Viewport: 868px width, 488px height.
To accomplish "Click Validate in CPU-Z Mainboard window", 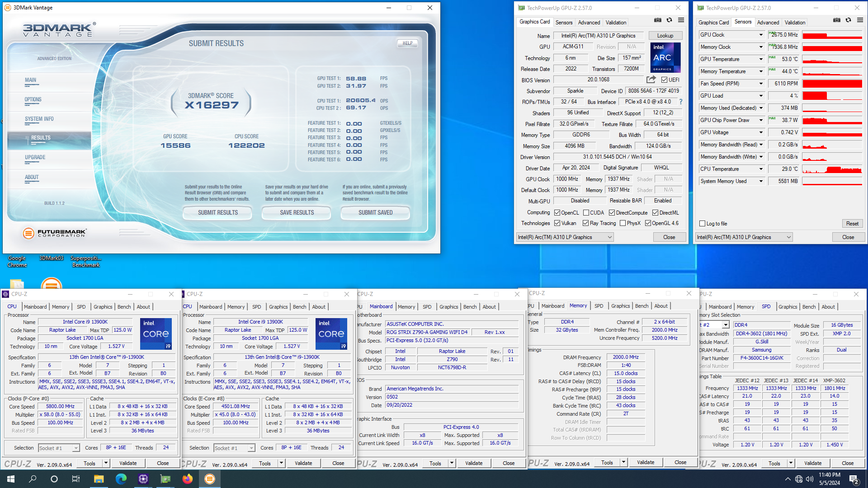I will pos(474,463).
